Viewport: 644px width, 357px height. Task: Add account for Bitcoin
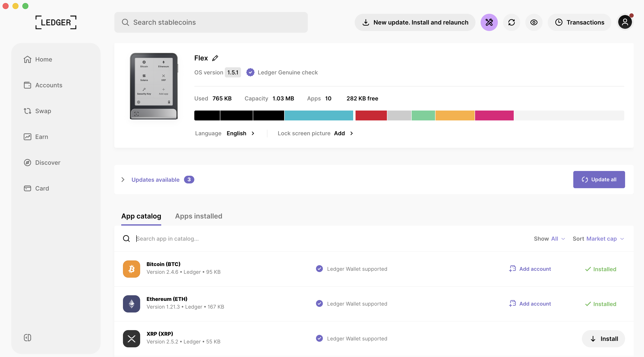(530, 269)
